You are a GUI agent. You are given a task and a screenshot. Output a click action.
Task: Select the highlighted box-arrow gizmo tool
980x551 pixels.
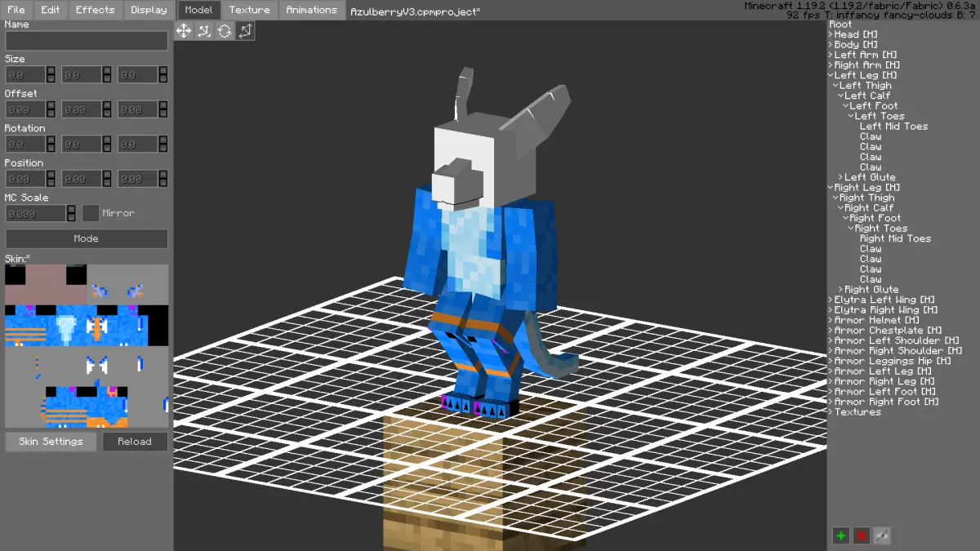tap(245, 31)
